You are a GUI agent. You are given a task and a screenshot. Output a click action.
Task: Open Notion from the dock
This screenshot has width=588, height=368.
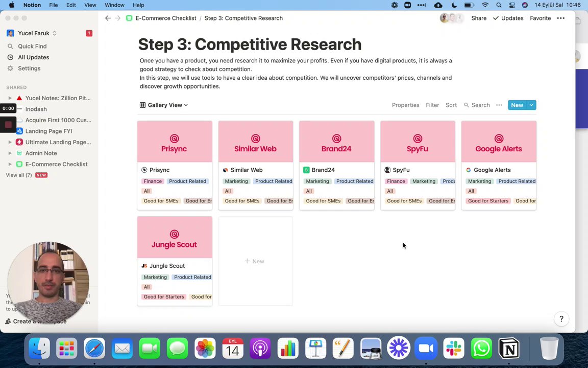509,349
